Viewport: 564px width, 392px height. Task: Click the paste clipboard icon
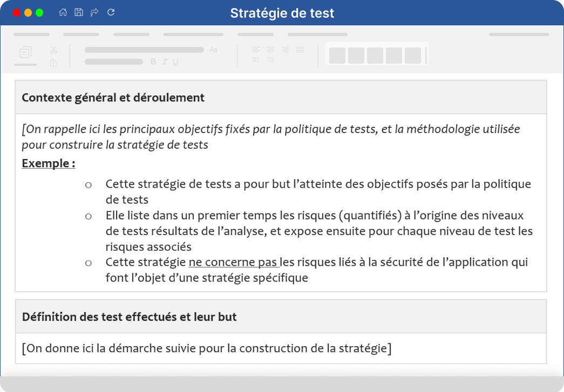[53, 63]
